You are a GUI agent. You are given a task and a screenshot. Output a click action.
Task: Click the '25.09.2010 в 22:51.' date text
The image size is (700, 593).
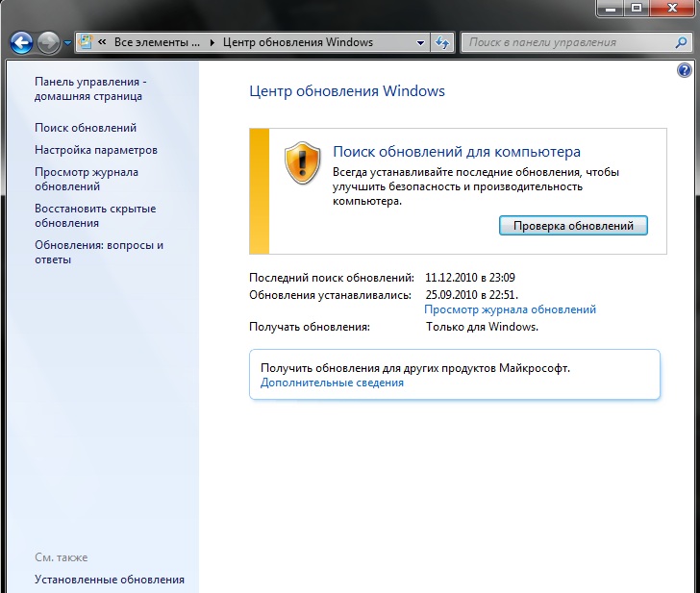pyautogui.click(x=471, y=295)
